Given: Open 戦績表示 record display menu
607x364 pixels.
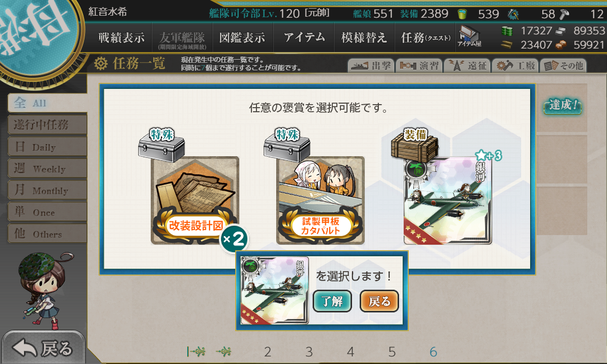Looking at the screenshot, I should (x=121, y=37).
